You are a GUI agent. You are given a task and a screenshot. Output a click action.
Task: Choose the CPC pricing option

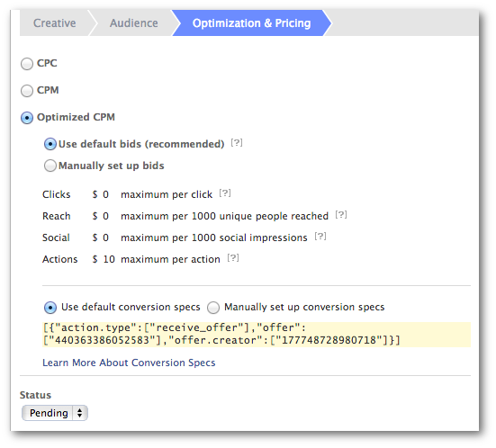[27, 64]
